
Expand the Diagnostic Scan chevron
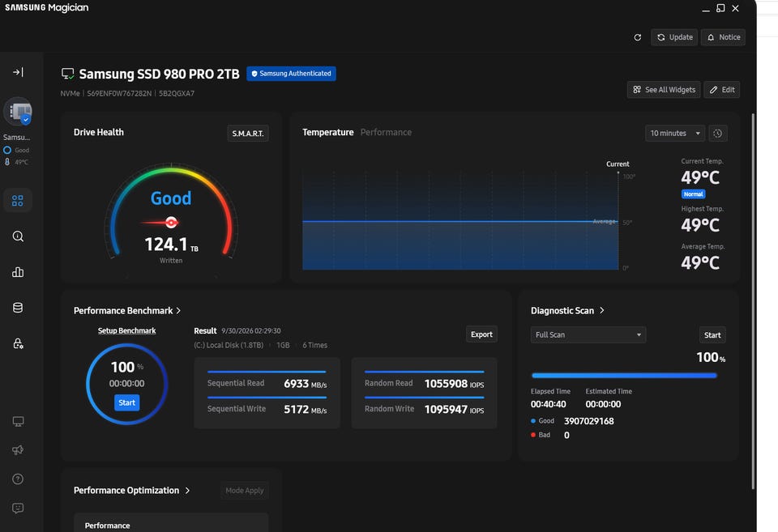pos(602,310)
